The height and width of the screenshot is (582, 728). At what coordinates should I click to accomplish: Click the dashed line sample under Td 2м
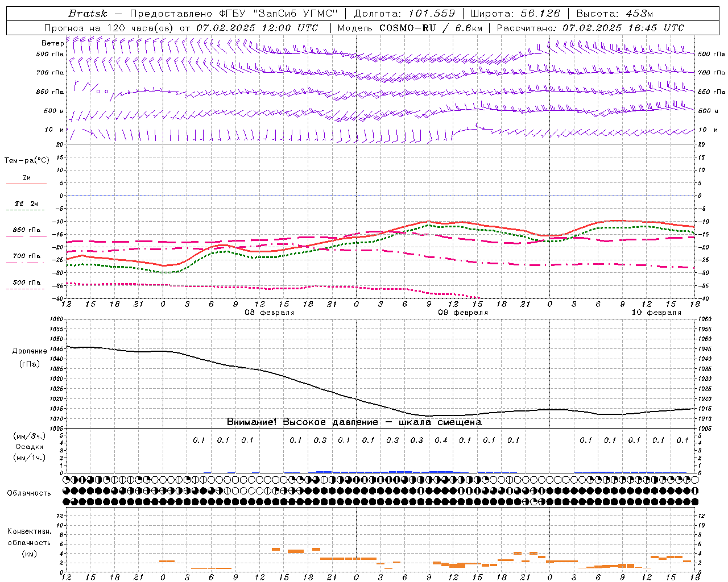click(26, 210)
